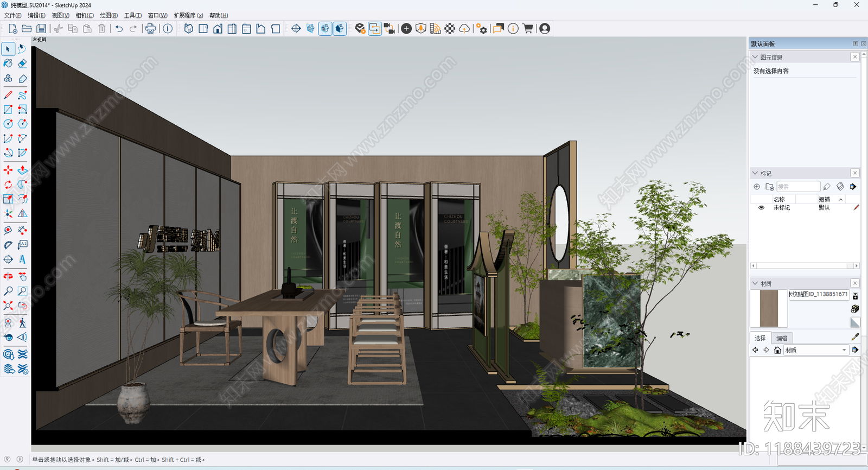This screenshot has width=868, height=470.
Task: Switch to Iso view with the cube icon
Action: point(188,29)
